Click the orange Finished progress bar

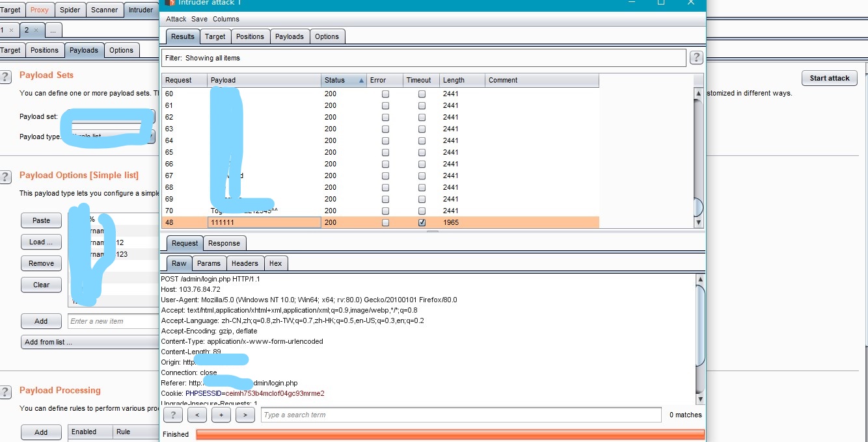click(450, 434)
